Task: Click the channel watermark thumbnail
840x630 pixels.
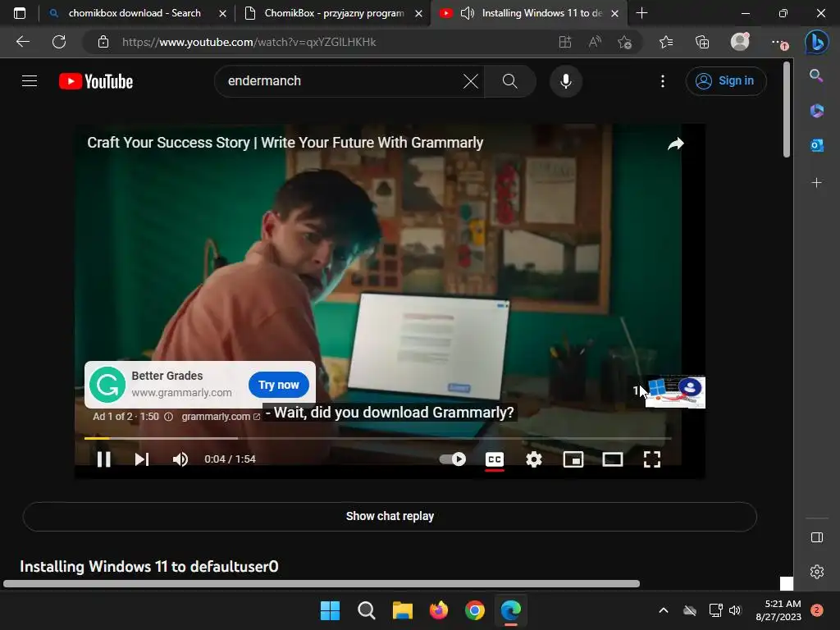Action: coord(675,391)
